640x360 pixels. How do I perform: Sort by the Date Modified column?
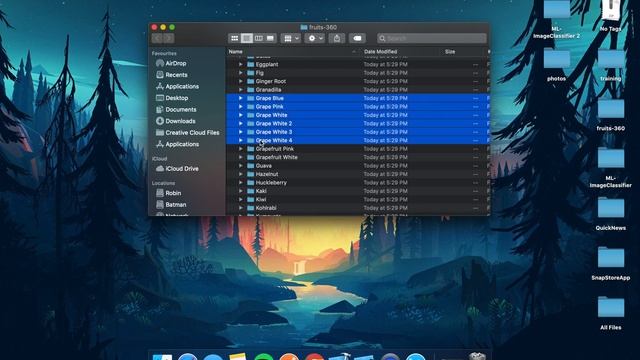tap(380, 52)
